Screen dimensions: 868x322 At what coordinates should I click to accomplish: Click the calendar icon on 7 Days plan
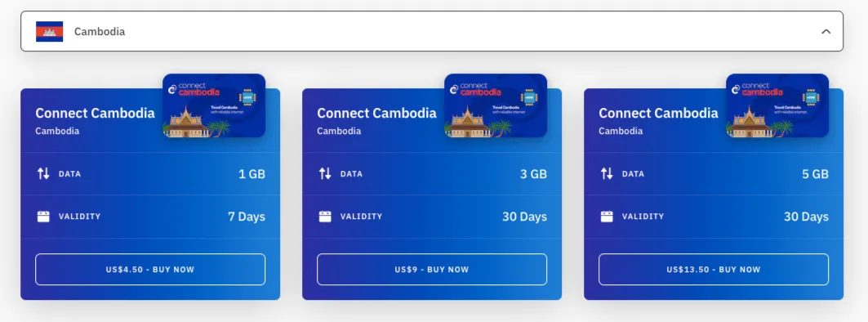coord(43,216)
